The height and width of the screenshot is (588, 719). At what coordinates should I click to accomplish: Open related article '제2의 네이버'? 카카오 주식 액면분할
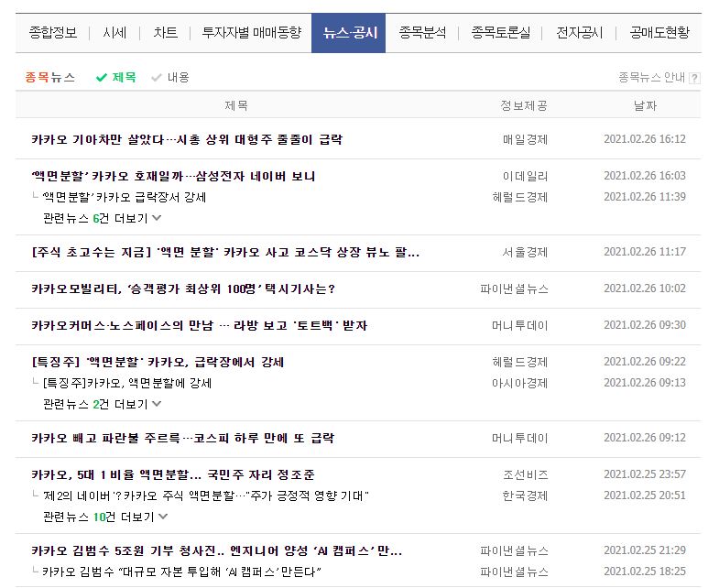pyautogui.click(x=206, y=495)
